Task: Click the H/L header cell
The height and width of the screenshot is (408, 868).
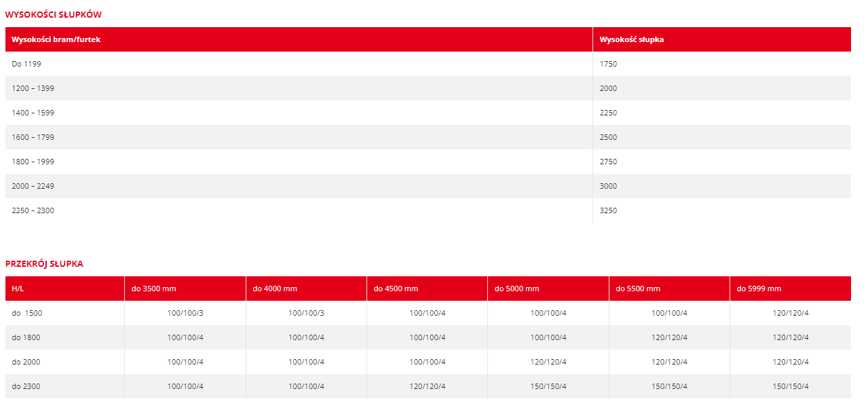Action: tap(64, 289)
